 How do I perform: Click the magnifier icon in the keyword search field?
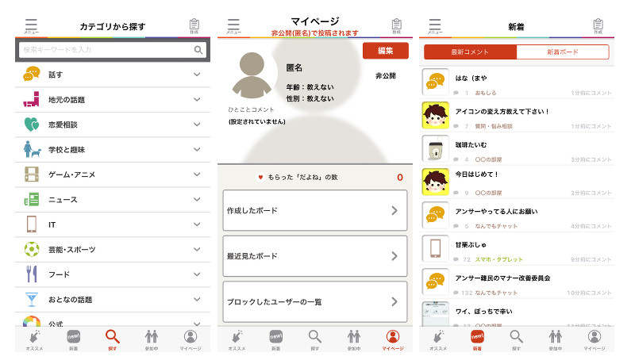[x=198, y=50]
